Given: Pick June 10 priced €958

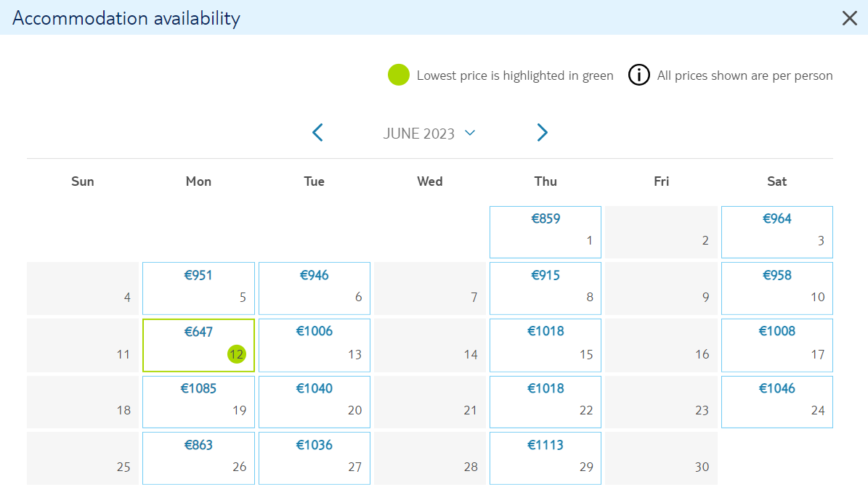Looking at the screenshot, I should (x=776, y=288).
